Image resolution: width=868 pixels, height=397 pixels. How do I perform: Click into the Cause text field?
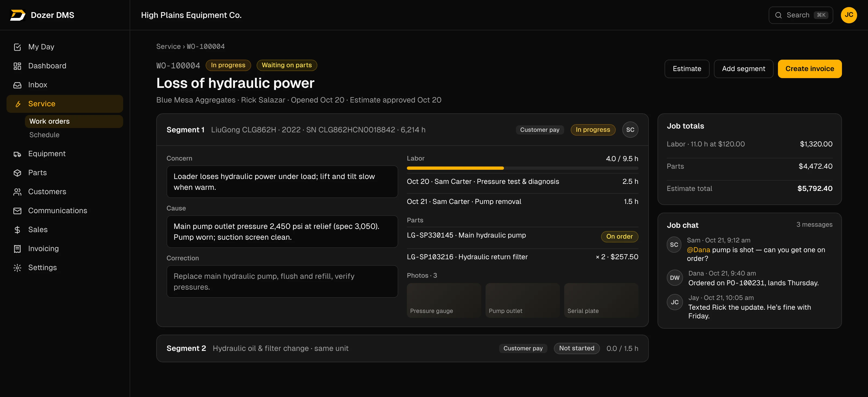click(x=282, y=232)
